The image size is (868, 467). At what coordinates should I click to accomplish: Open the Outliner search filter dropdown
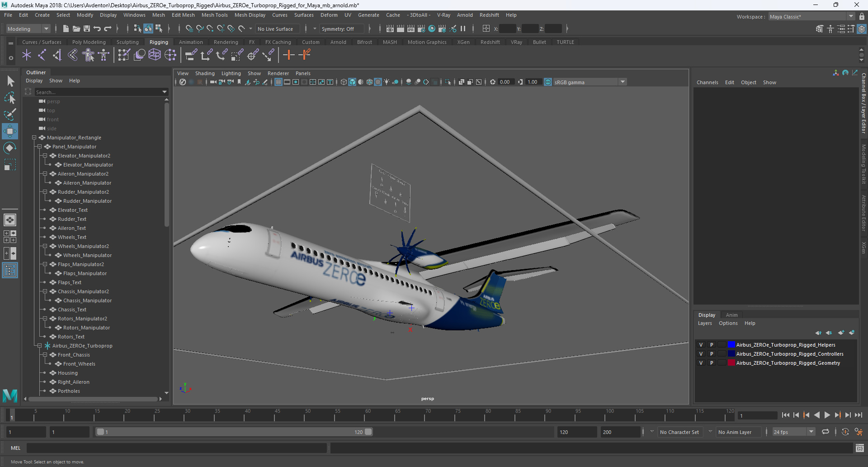point(165,92)
